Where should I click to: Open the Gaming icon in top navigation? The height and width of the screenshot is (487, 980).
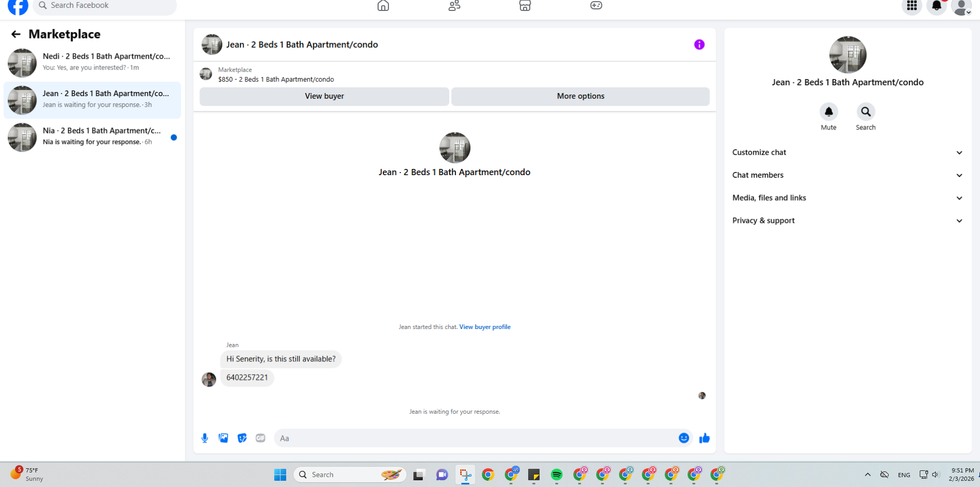[x=596, y=6]
